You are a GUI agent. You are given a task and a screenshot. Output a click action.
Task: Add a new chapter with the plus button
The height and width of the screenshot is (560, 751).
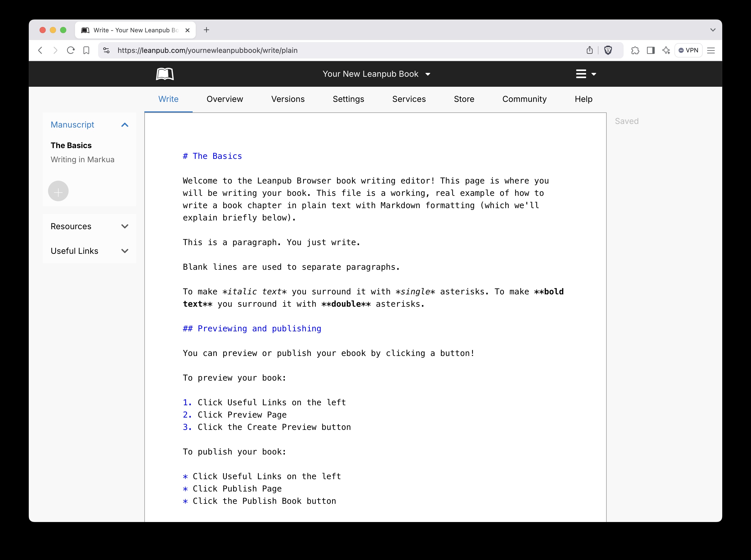(x=58, y=191)
